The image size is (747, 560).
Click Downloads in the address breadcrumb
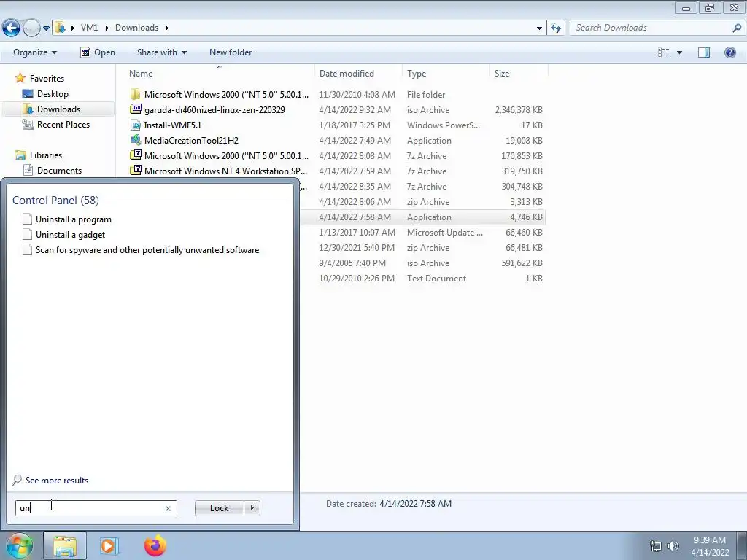tap(136, 28)
